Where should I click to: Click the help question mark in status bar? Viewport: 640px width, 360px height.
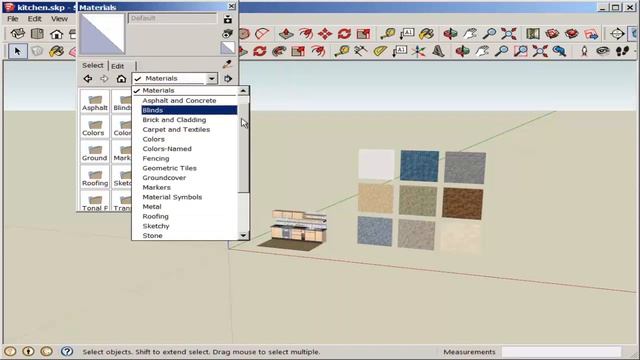pos(67,351)
